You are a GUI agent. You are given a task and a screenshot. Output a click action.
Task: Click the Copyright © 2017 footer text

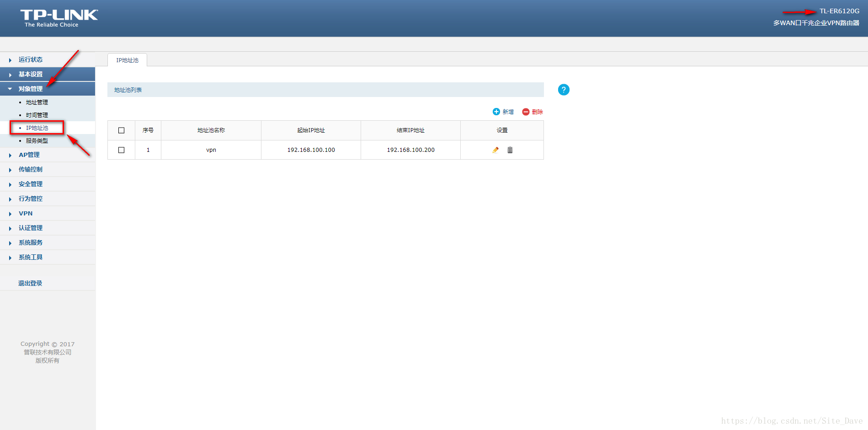48,344
